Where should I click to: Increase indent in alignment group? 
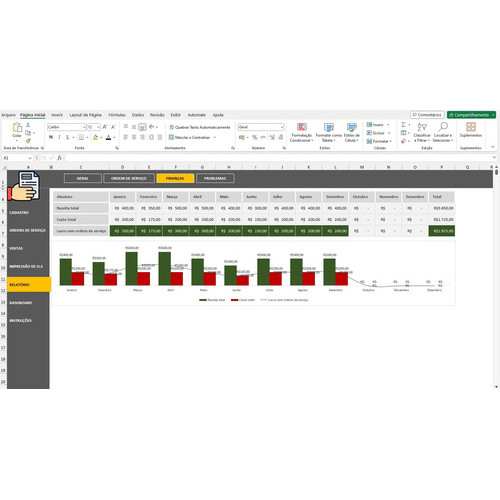pos(160,137)
